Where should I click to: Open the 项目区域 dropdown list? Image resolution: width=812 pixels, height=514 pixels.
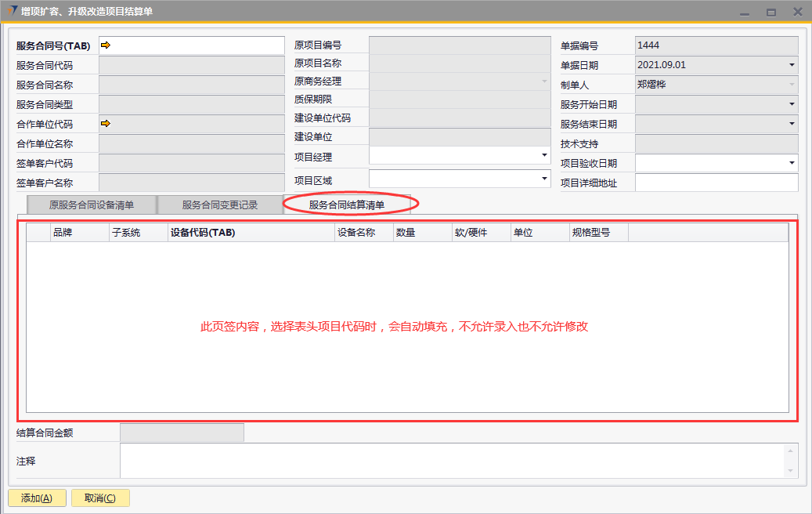(544, 179)
